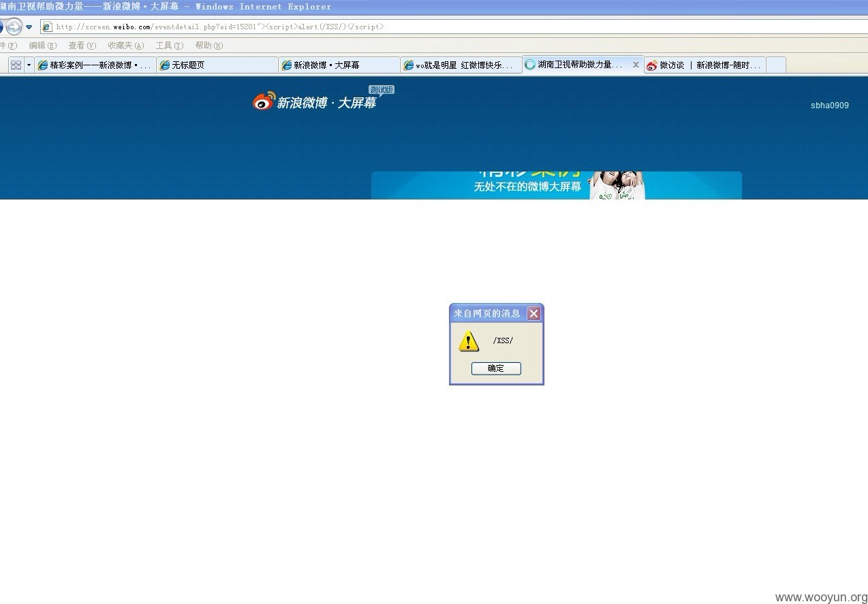The image size is (868, 604).
Task: Click the 确定 button in dialog
Action: point(496,368)
